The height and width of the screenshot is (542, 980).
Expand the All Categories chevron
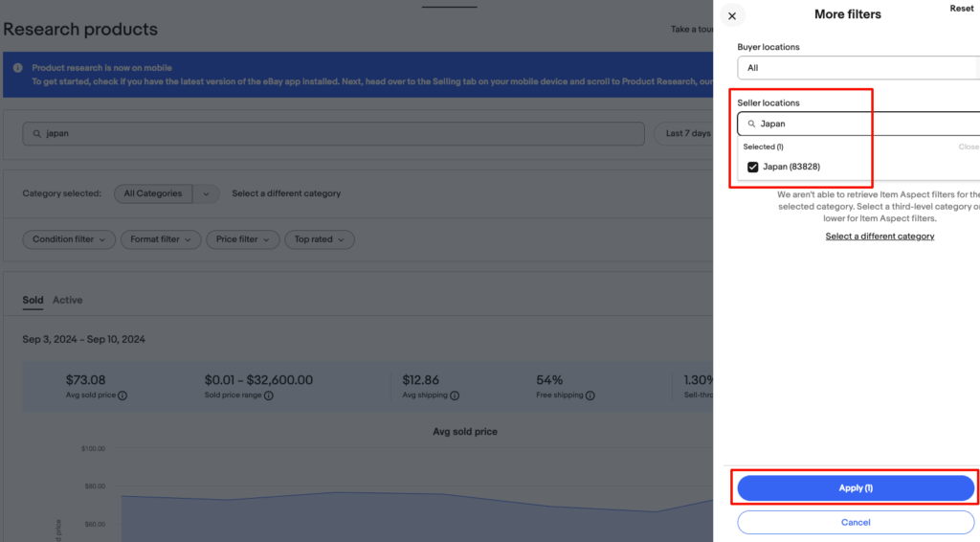[x=206, y=193]
